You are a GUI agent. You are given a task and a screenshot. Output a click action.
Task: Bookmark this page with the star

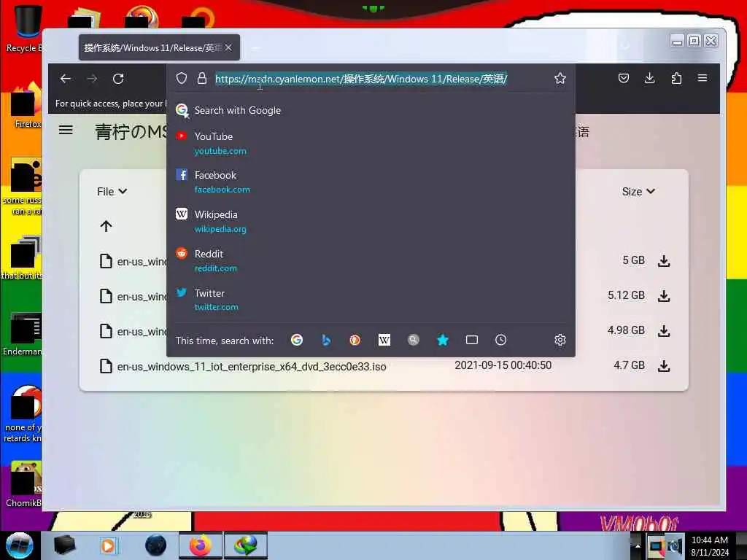560,78
